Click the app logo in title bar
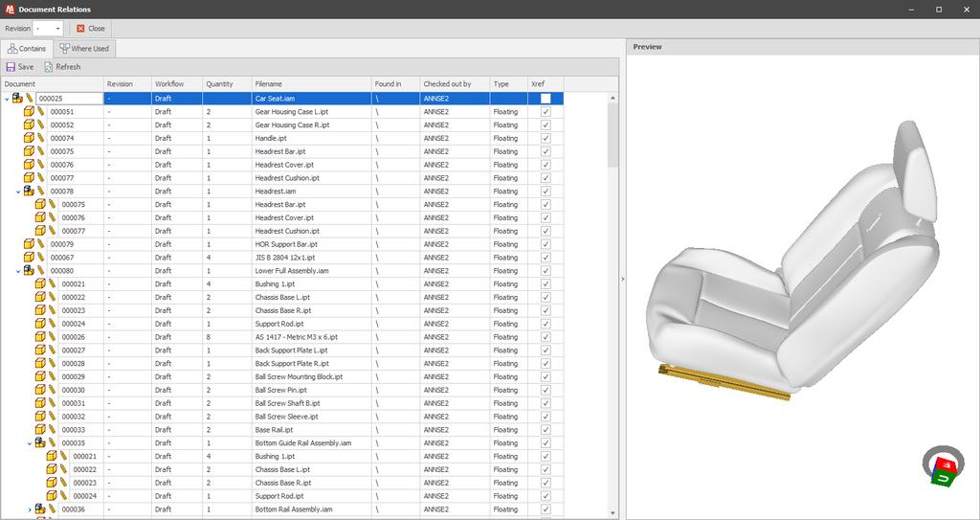 pyautogui.click(x=10, y=10)
